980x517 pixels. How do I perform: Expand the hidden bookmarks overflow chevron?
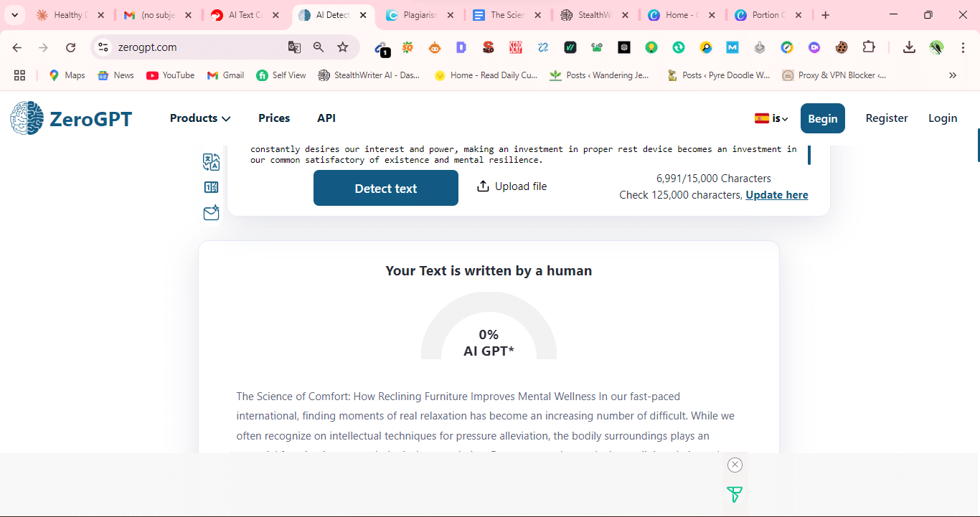953,75
